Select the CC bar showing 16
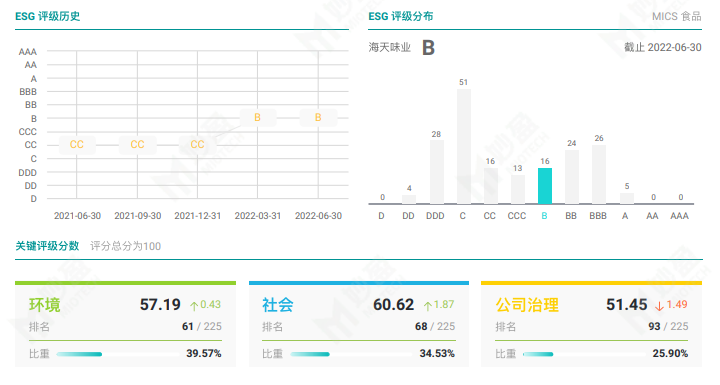Image resolution: width=720 pixels, height=385 pixels. (x=490, y=186)
